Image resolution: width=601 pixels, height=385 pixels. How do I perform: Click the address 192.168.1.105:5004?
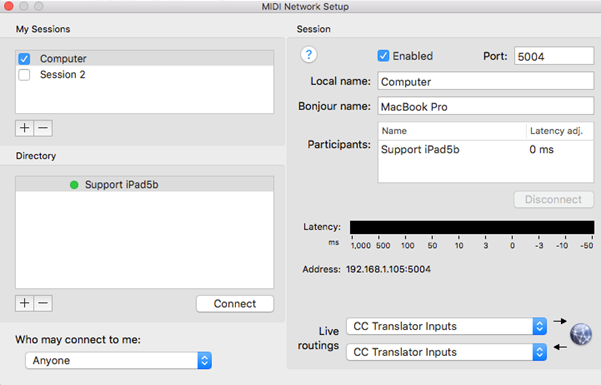(388, 269)
